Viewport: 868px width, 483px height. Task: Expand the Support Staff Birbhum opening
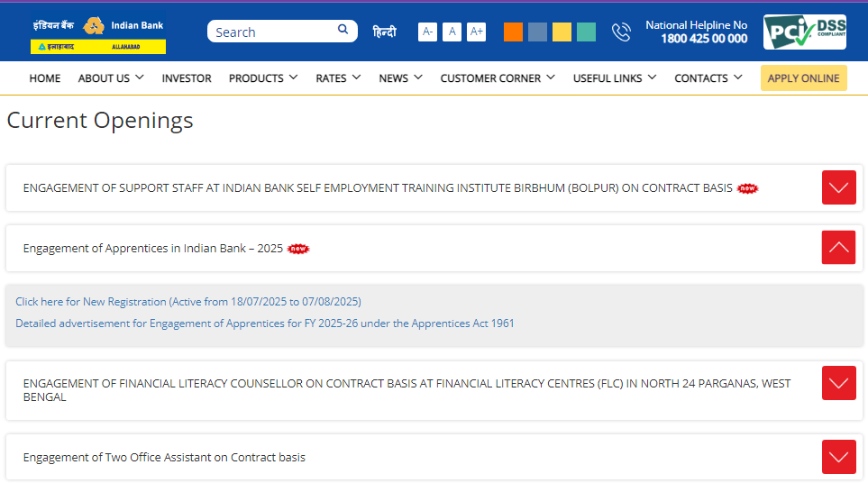(838, 187)
